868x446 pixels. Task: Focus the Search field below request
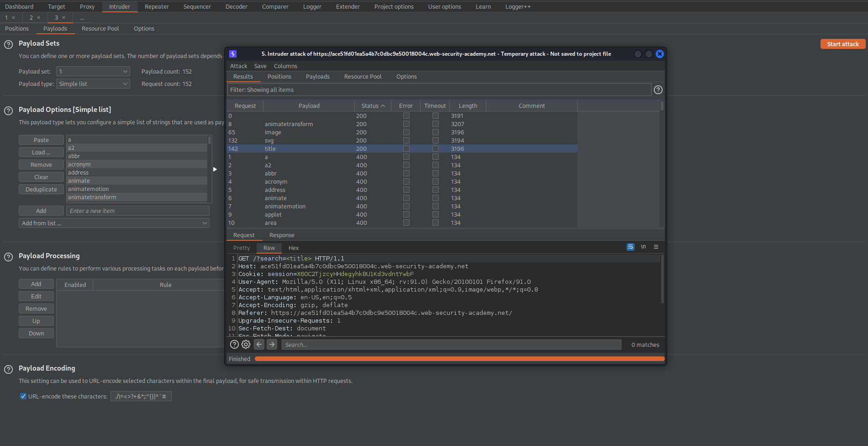pyautogui.click(x=451, y=345)
